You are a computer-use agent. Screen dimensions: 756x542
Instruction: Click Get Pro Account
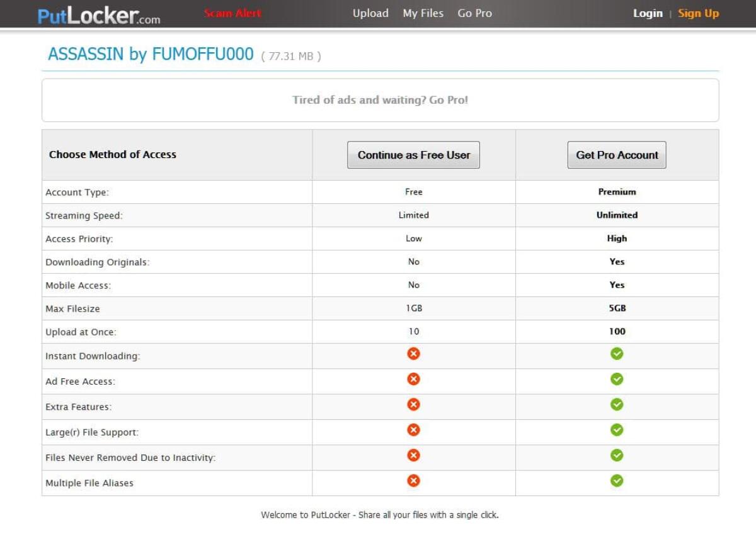[616, 155]
